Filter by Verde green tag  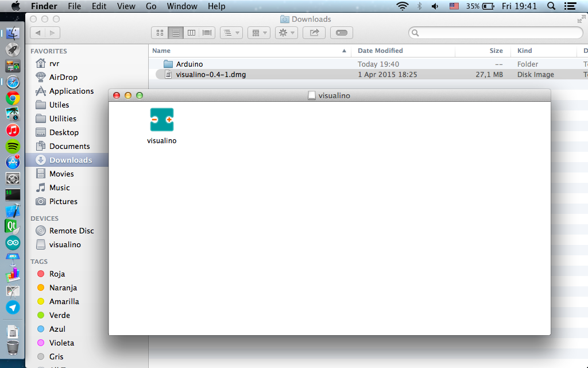(60, 316)
